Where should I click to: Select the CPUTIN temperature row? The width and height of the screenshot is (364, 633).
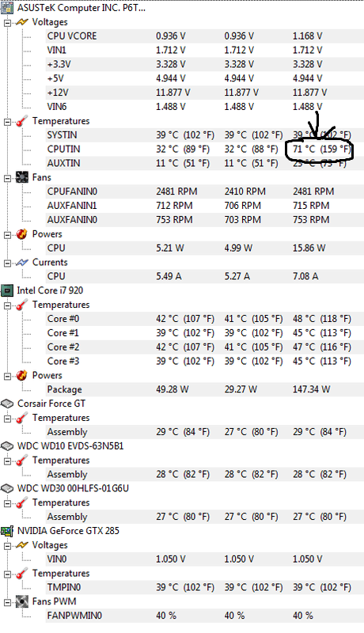click(205, 149)
